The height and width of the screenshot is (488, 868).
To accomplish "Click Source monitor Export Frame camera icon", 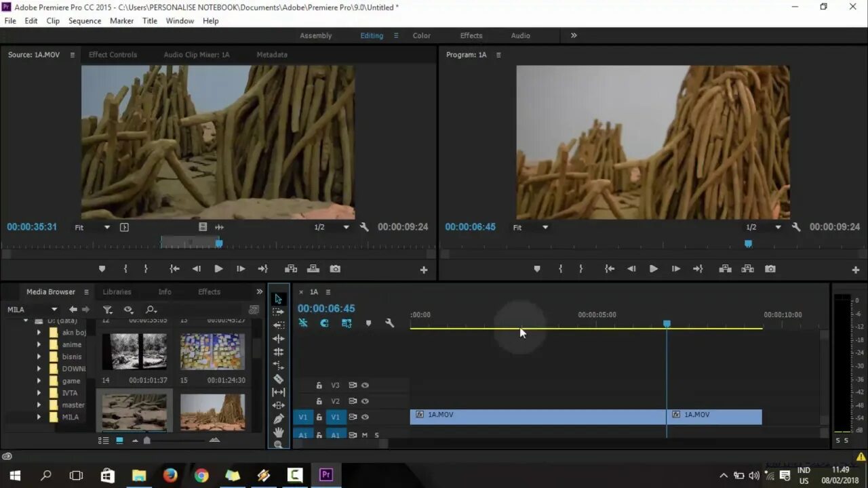I will [x=335, y=269].
